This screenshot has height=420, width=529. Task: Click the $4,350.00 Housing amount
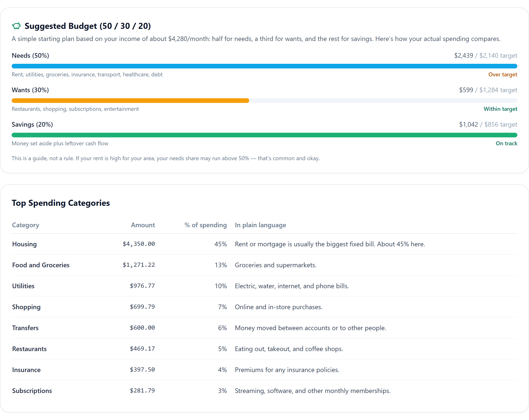click(x=139, y=244)
